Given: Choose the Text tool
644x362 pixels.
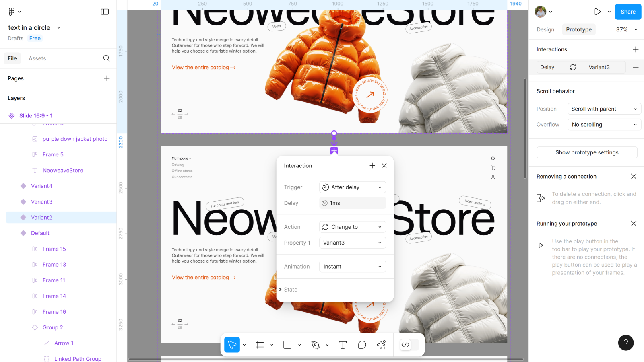Looking at the screenshot, I should [x=343, y=345].
